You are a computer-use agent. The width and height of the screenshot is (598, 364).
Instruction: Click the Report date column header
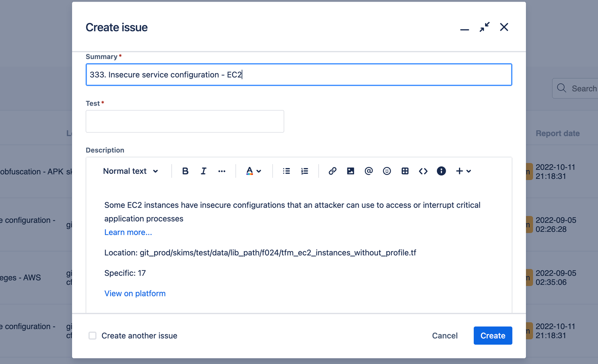pyautogui.click(x=558, y=133)
